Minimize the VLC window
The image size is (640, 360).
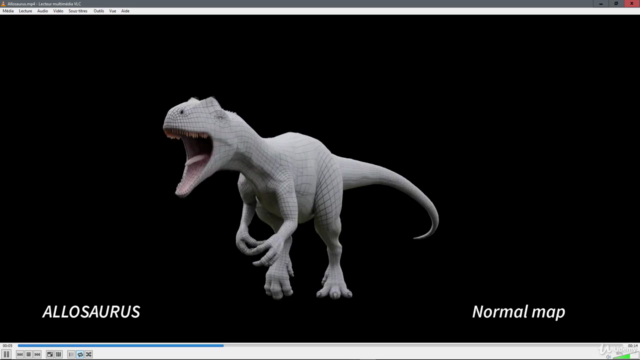(601, 4)
